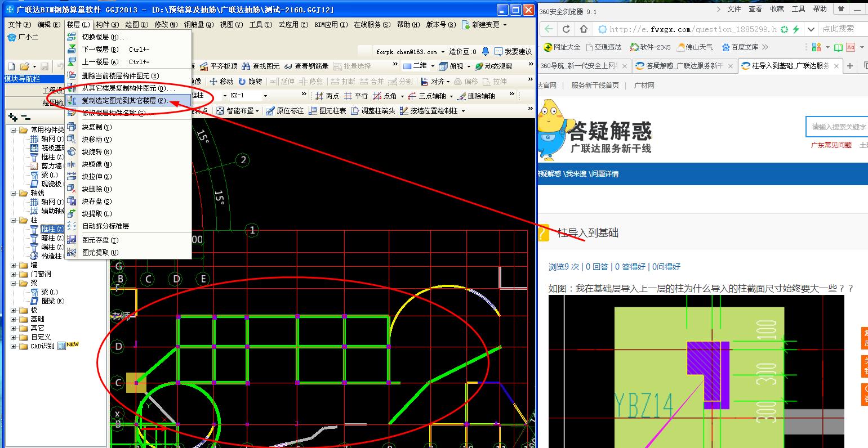Click browser refresh icon in 360 browser
The height and width of the screenshot is (448, 868).
coord(567,29)
